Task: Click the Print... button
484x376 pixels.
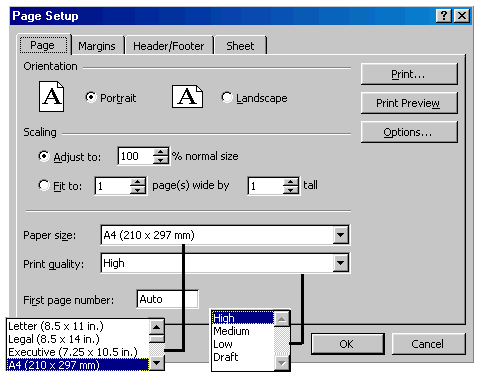Action: click(409, 74)
